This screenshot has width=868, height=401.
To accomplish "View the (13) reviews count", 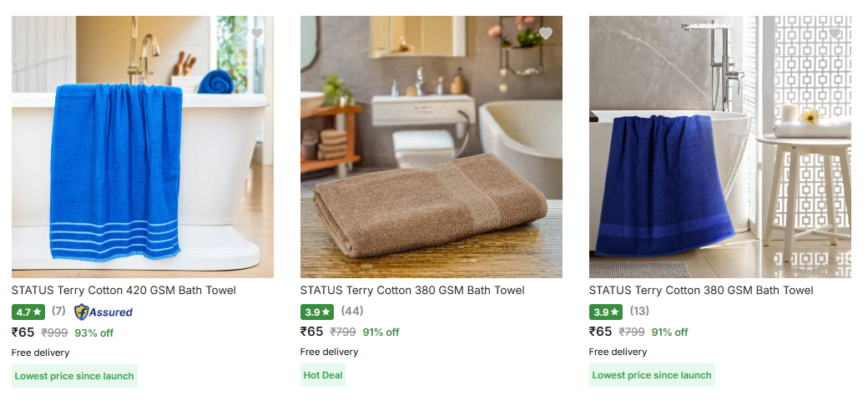I will tap(639, 311).
